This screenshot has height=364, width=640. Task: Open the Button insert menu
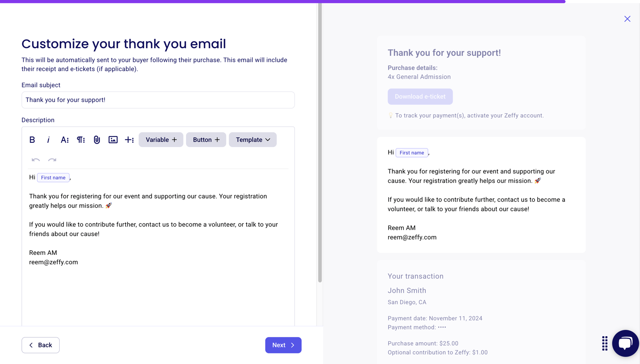(206, 140)
